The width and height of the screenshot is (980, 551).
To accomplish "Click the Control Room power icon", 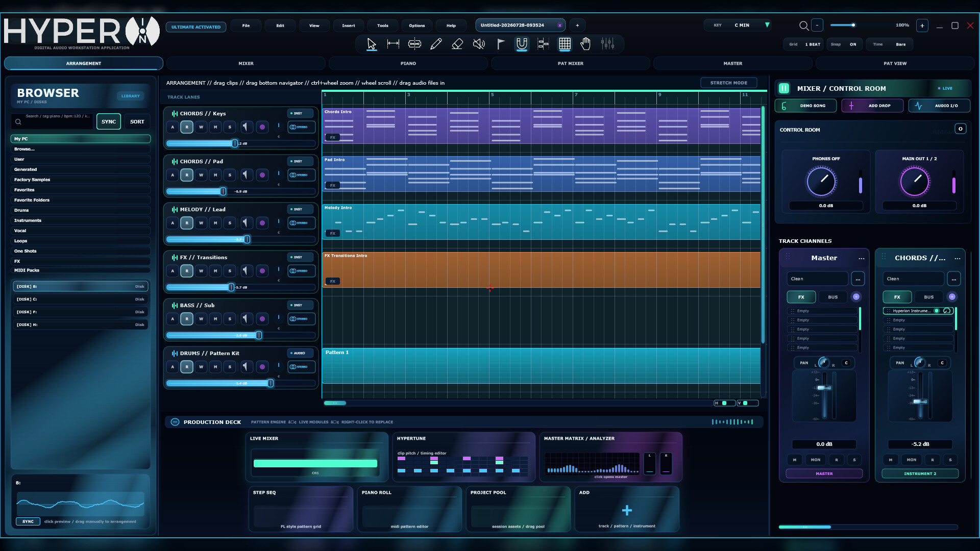I will pos(960,129).
